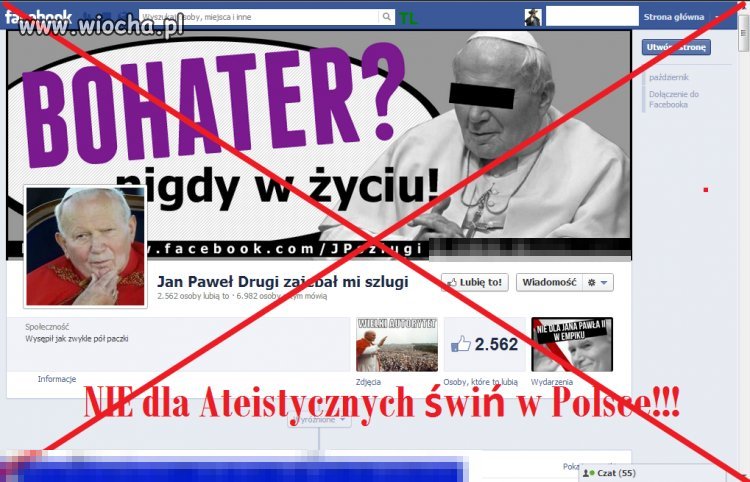Click the Zdjęcia label

click(x=368, y=382)
